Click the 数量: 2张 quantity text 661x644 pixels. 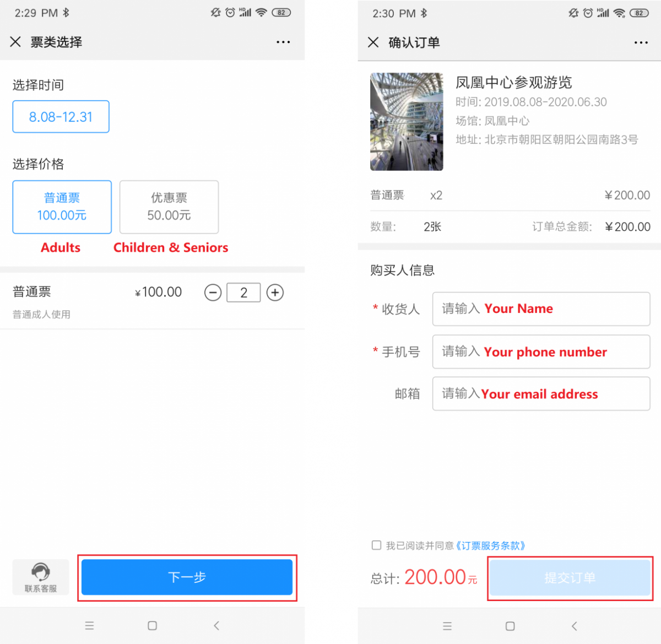point(406,227)
